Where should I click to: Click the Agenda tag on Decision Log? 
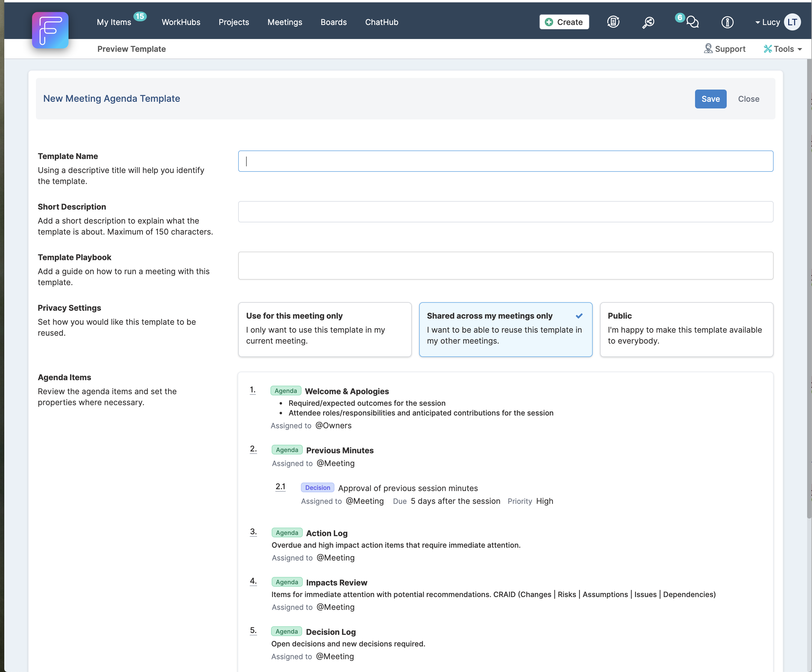287,632
